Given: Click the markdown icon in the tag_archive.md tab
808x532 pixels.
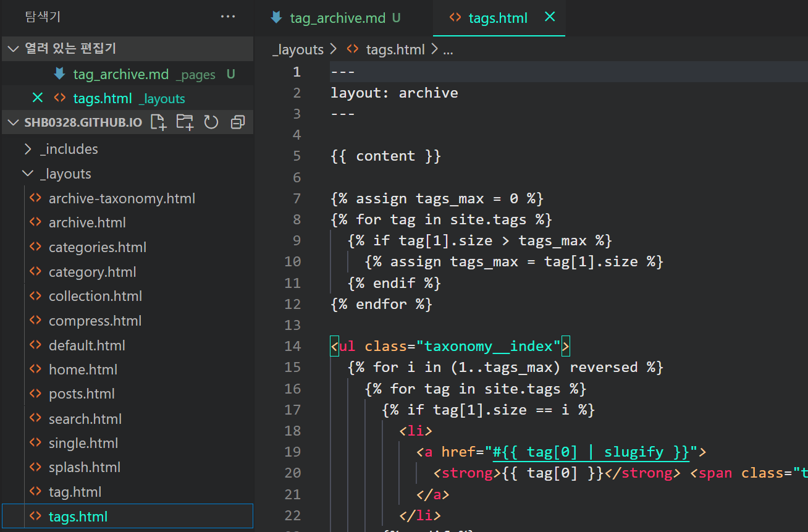Looking at the screenshot, I should pyautogui.click(x=276, y=18).
